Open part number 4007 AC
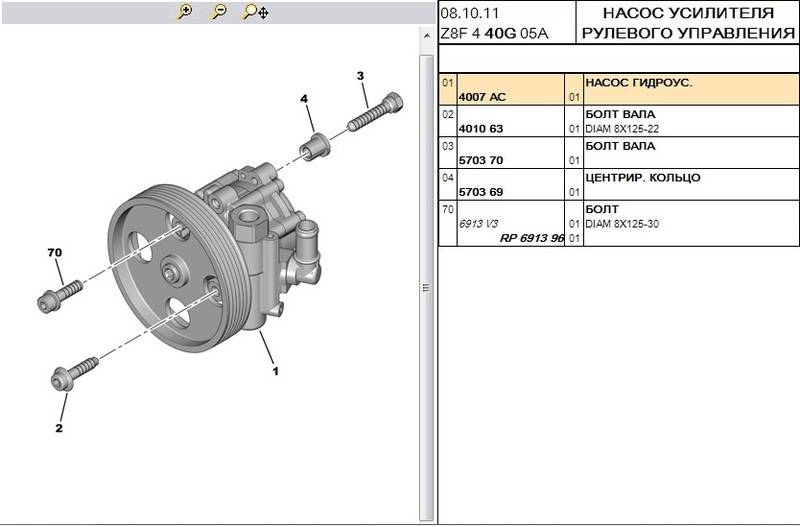The image size is (800, 527). click(482, 98)
